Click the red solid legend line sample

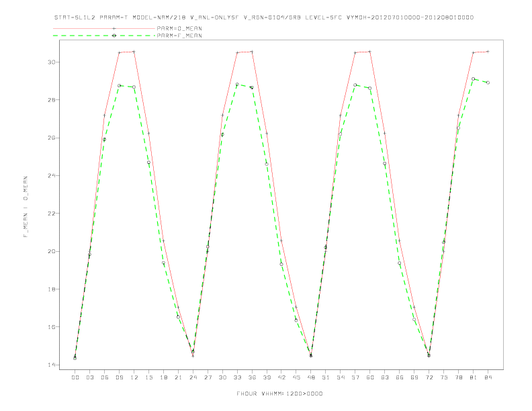pos(104,28)
